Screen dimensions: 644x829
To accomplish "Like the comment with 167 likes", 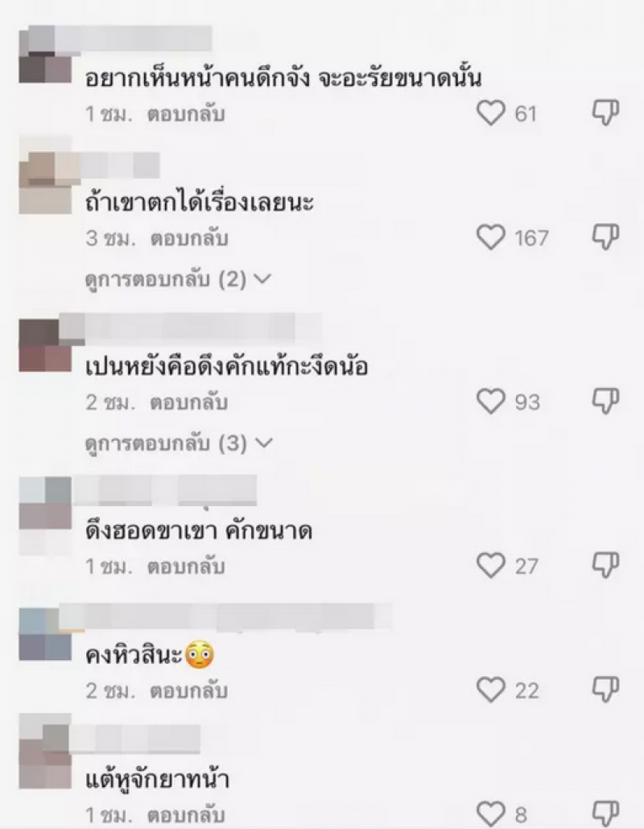I will click(491, 237).
